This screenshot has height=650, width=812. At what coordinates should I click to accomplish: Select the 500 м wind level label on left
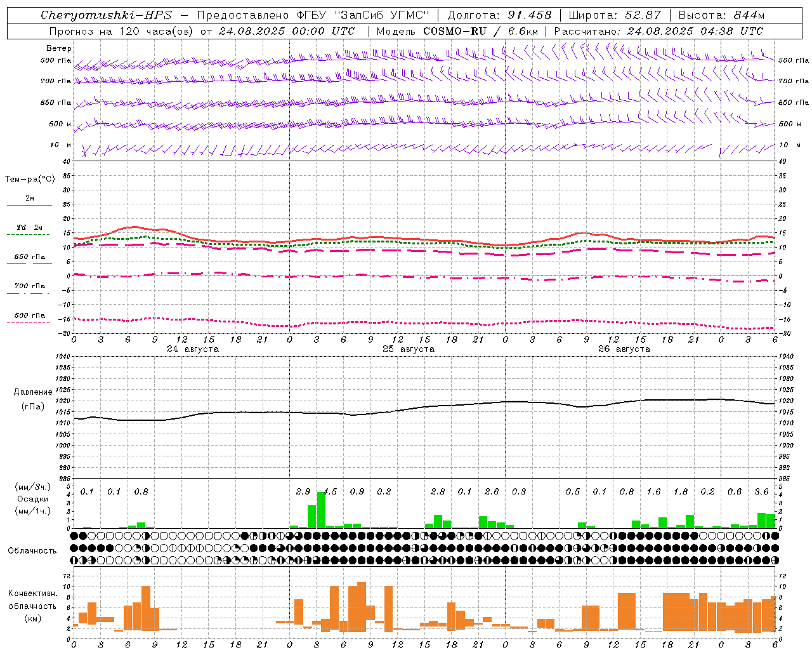pos(61,124)
